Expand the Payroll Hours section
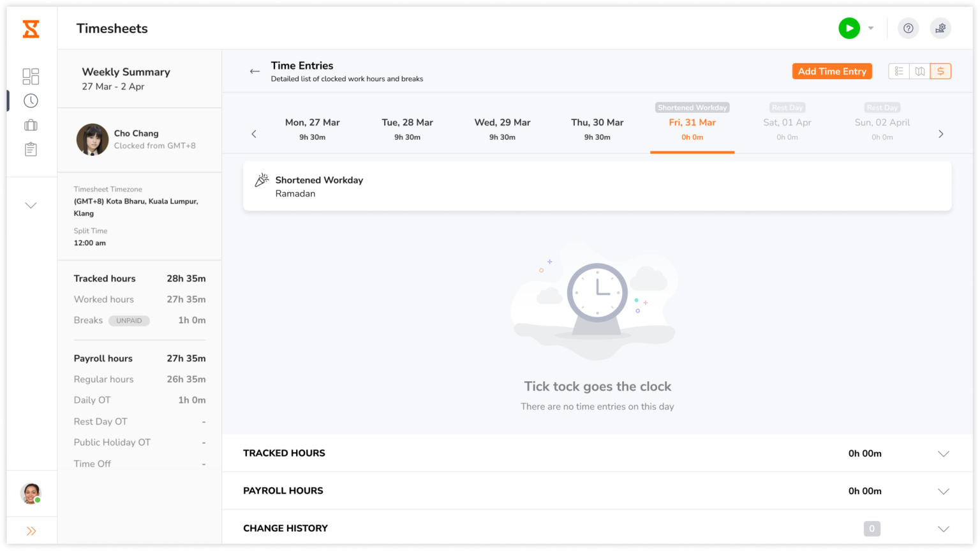This screenshot has height=551, width=980. (943, 492)
